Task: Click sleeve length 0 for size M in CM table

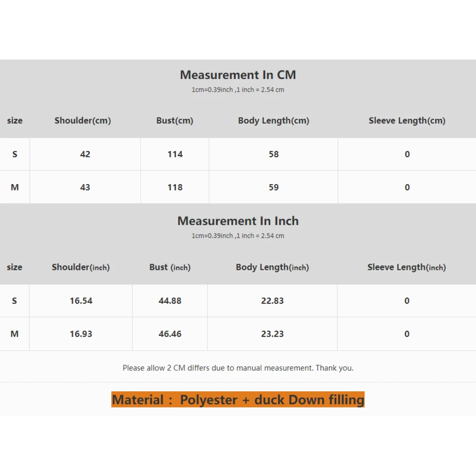Action: pyautogui.click(x=407, y=187)
